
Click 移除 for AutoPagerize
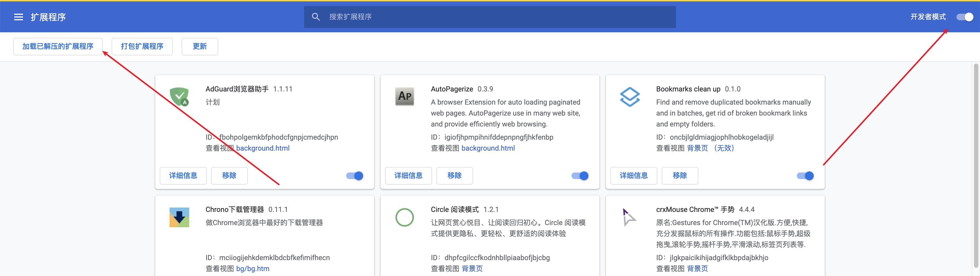click(x=454, y=176)
